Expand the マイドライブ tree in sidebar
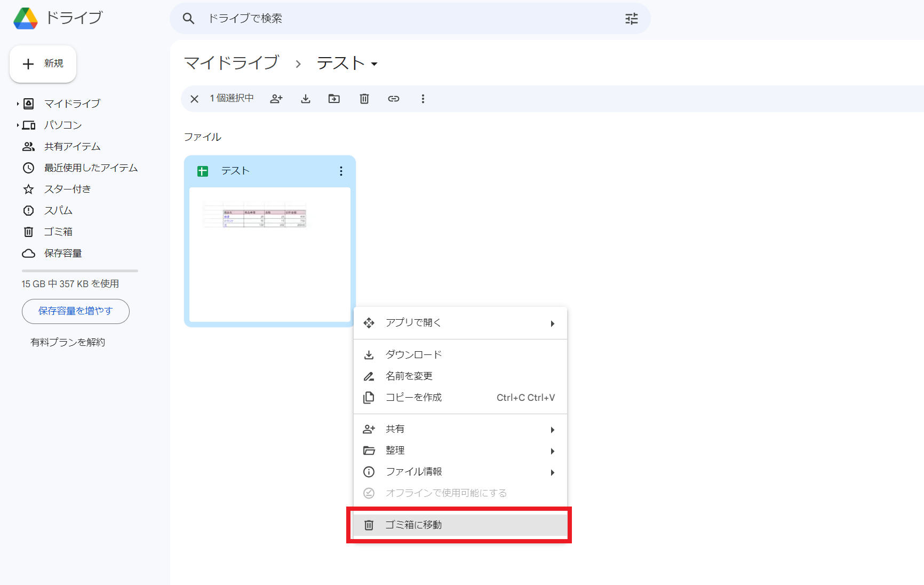924x585 pixels. pyautogui.click(x=18, y=104)
